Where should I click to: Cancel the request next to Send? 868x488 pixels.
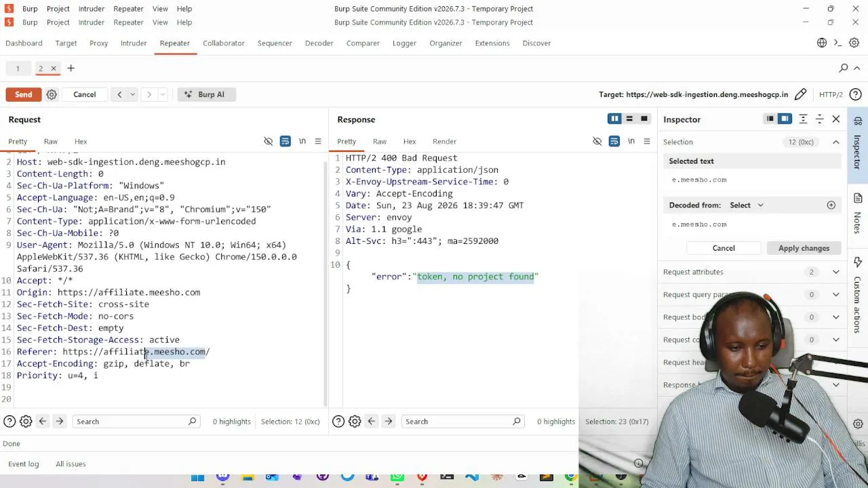(85, 94)
